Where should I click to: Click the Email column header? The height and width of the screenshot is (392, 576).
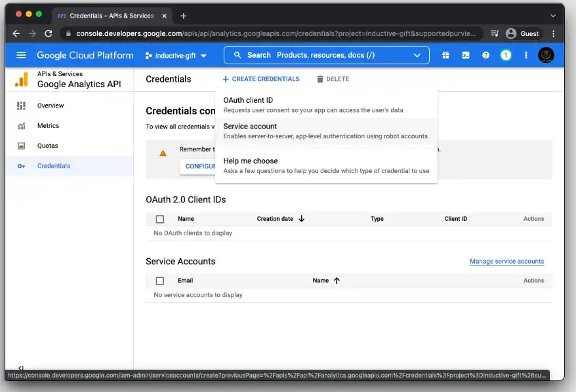185,281
